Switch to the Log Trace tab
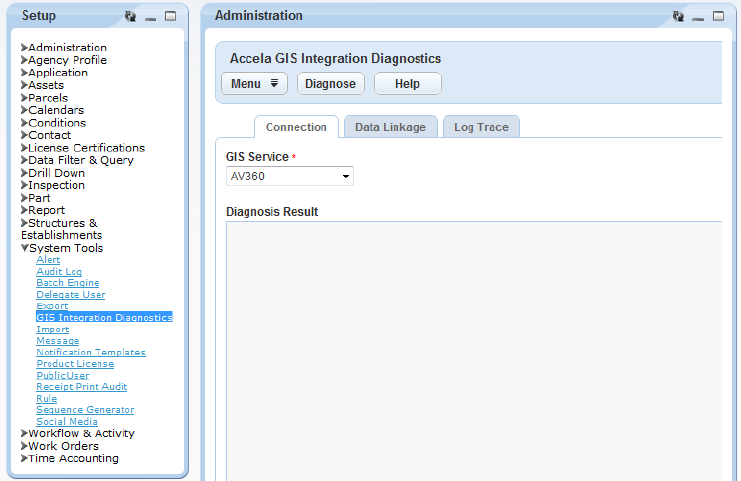 tap(481, 127)
